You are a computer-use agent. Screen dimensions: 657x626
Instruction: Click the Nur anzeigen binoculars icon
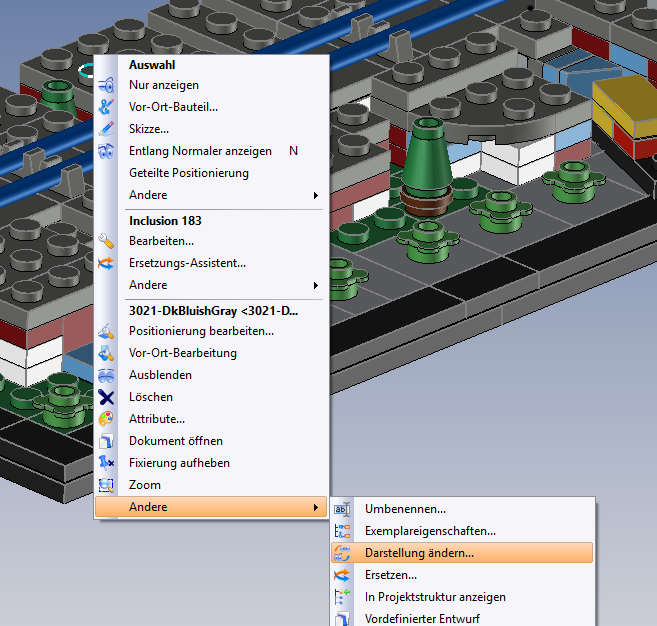point(106,85)
